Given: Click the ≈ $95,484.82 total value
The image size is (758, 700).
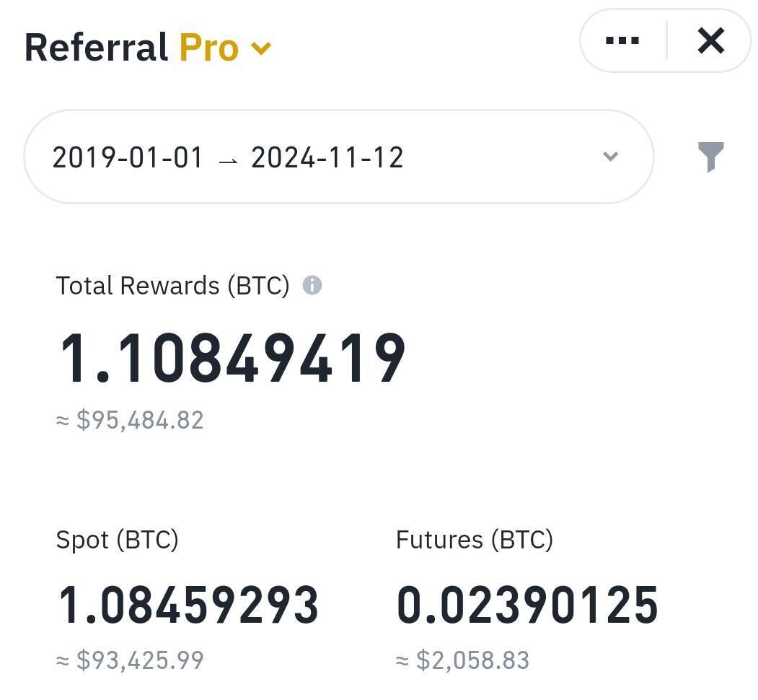Looking at the screenshot, I should click(130, 420).
